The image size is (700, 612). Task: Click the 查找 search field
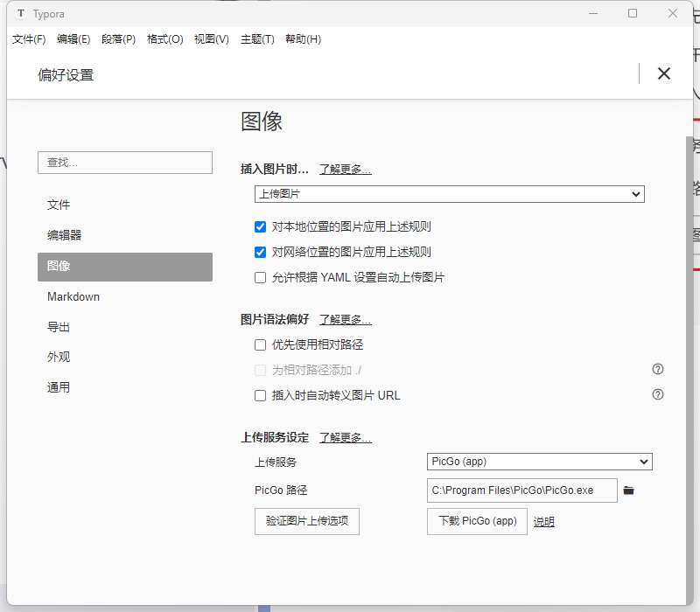click(x=124, y=163)
